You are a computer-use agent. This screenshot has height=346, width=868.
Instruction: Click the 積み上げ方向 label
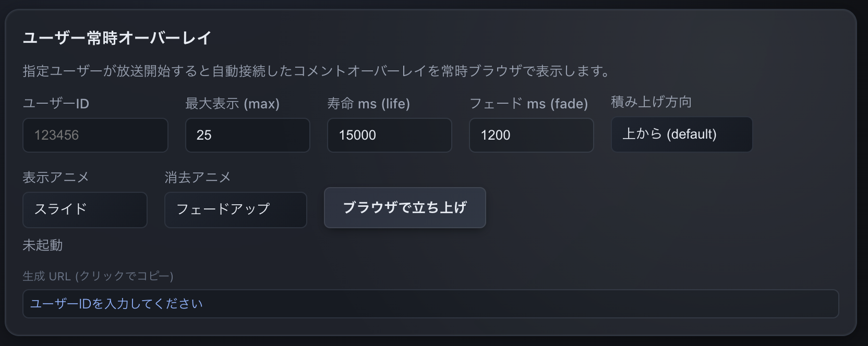pyautogui.click(x=651, y=102)
